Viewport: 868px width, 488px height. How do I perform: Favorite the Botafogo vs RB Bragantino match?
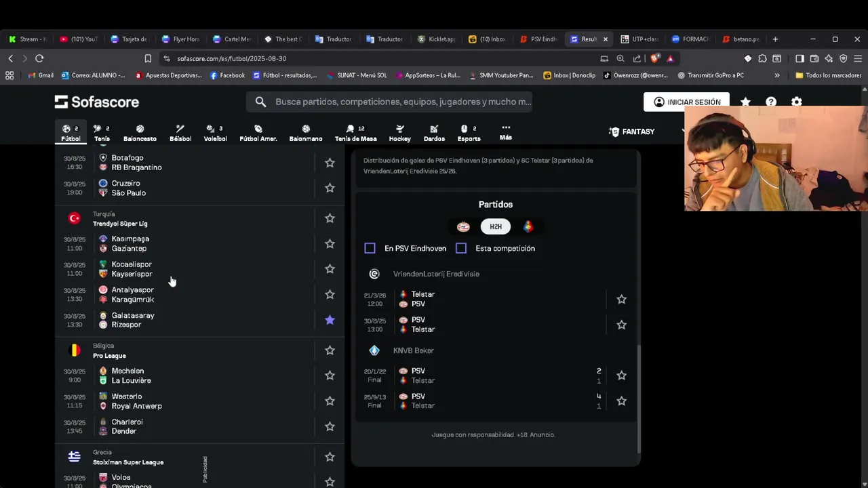tap(330, 163)
